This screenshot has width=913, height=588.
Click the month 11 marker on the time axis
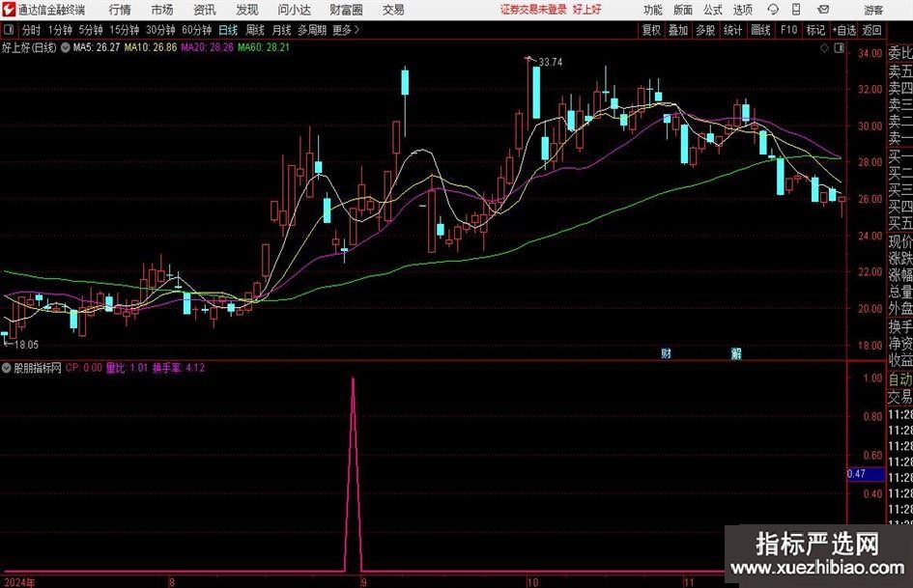tap(689, 582)
